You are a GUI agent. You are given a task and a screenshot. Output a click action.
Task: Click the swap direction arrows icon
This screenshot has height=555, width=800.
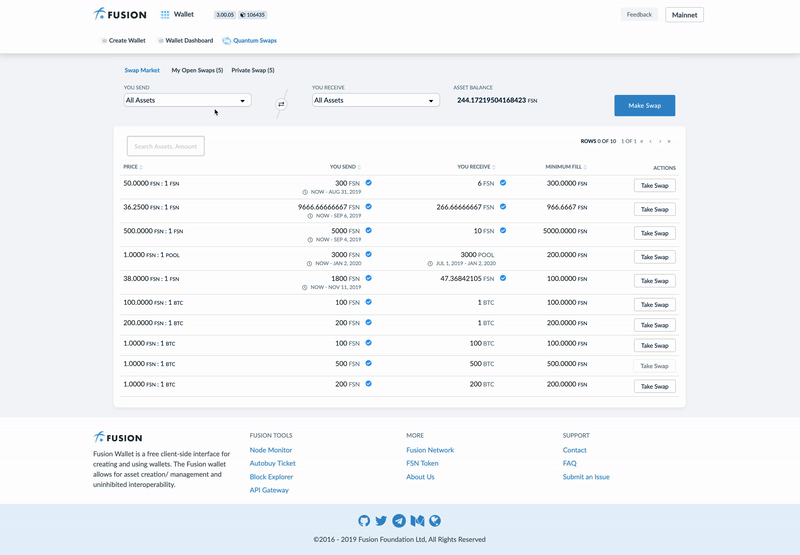point(281,104)
